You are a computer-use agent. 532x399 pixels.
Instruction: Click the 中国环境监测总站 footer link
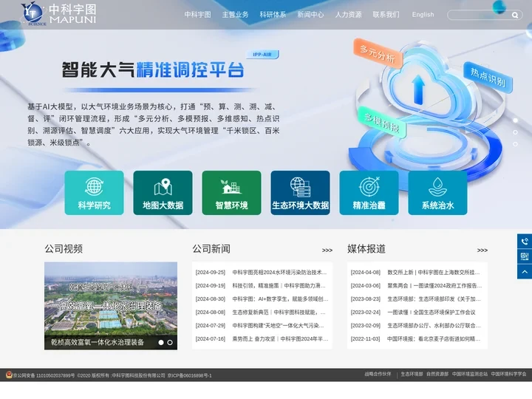(x=470, y=374)
